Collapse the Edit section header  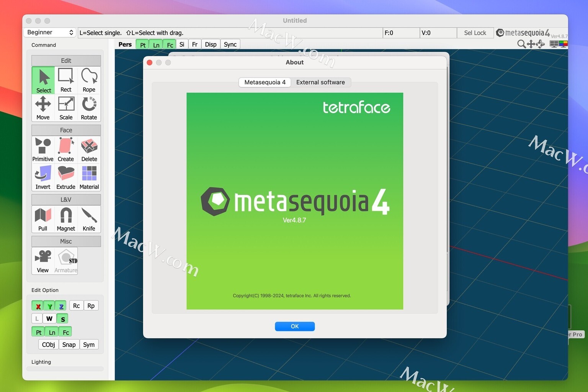(66, 61)
